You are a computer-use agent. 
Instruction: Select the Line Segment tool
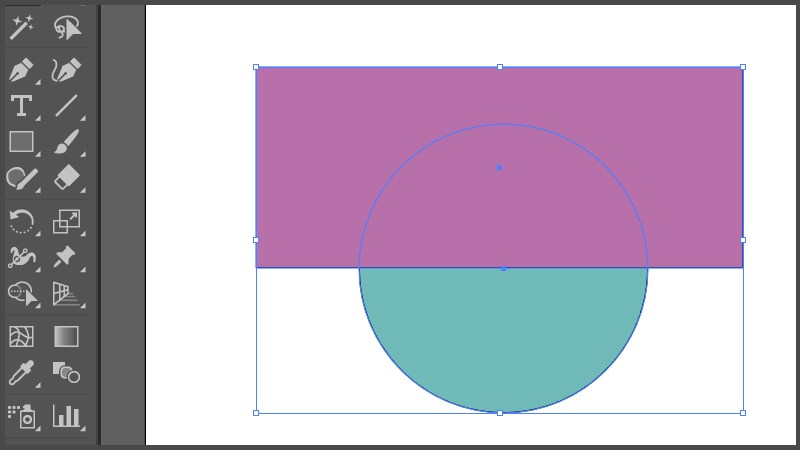click(66, 106)
